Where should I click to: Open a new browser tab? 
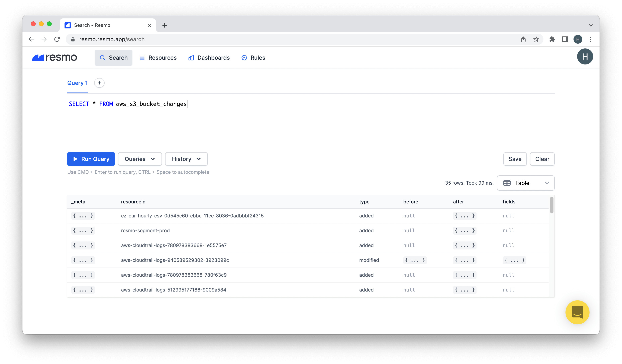165,25
